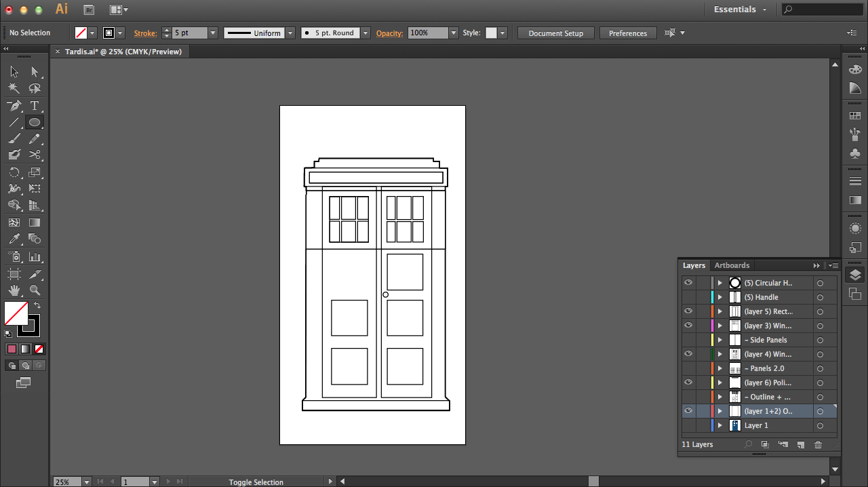Open the Symbols panel club icon

coord(855,154)
